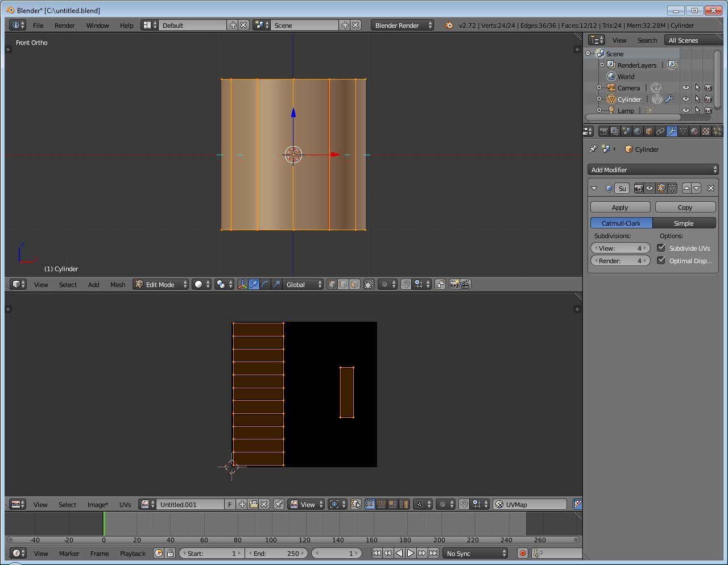Copy the subdivision modifier

point(685,207)
